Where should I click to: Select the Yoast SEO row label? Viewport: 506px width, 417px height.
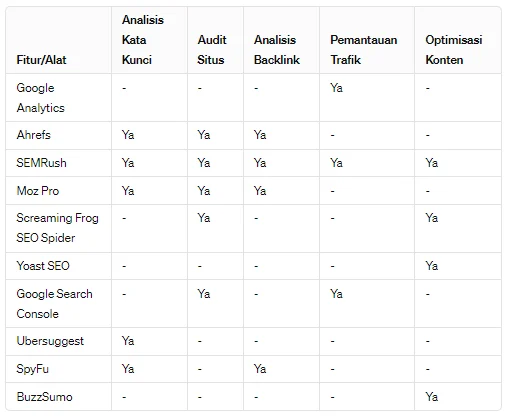pyautogui.click(x=43, y=266)
